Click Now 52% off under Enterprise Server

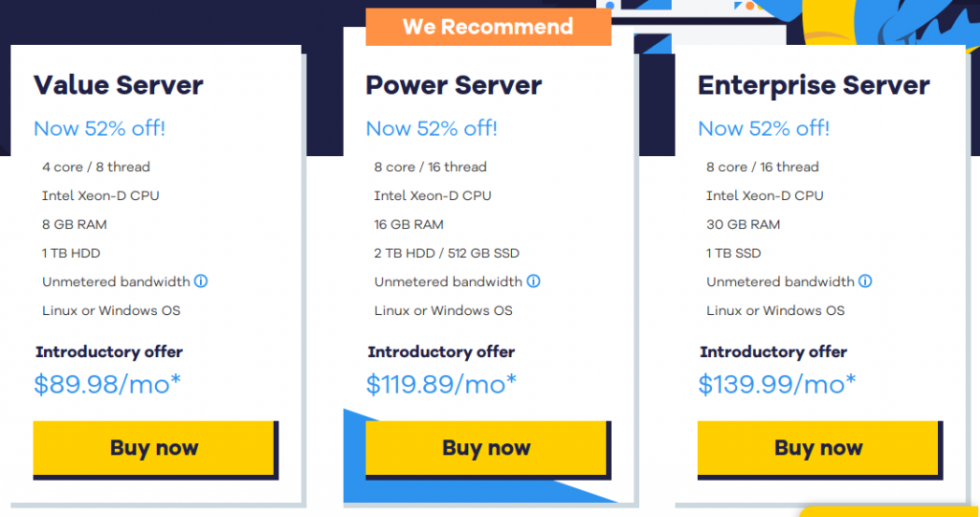click(x=764, y=128)
